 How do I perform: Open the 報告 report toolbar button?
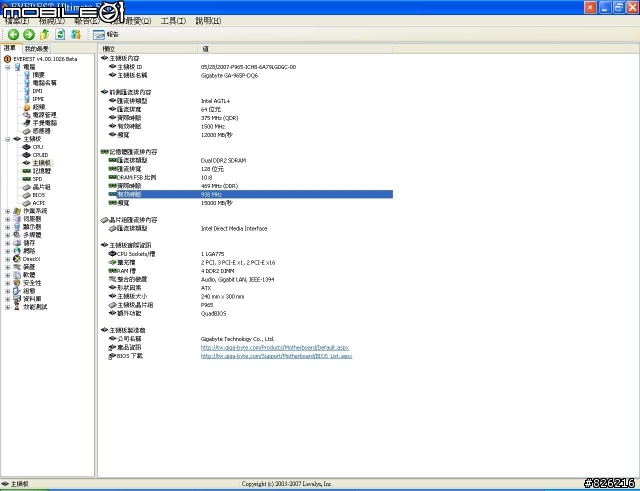[106, 35]
